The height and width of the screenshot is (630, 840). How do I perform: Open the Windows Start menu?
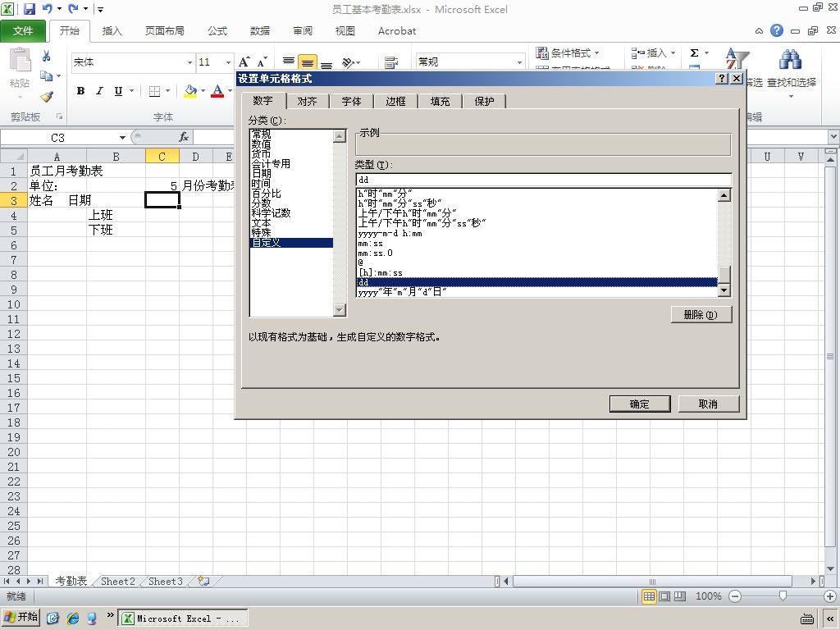21,618
